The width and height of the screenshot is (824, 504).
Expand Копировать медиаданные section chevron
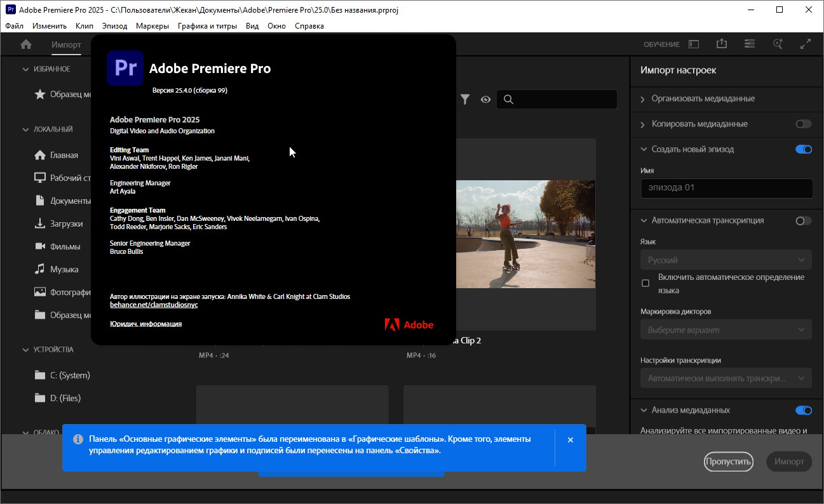(642, 124)
